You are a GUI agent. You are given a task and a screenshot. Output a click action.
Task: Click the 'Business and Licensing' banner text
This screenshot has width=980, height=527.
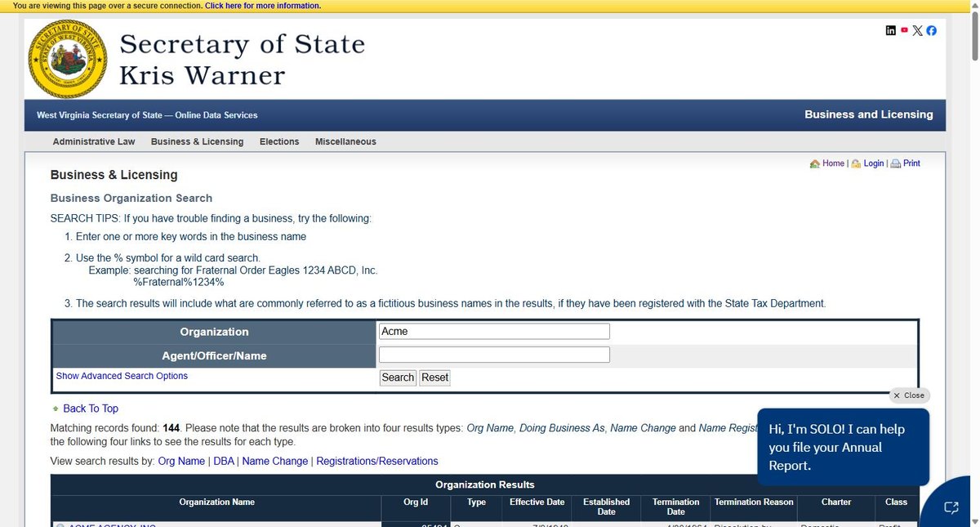869,114
